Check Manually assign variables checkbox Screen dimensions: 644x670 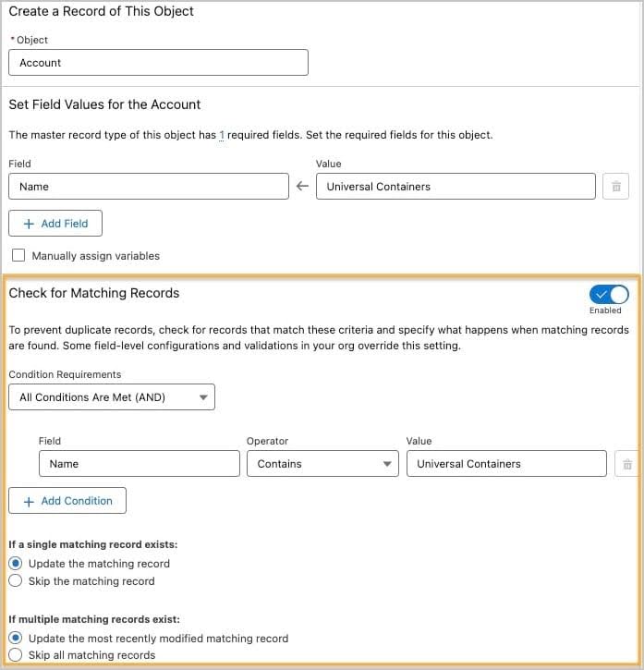pyautogui.click(x=18, y=256)
